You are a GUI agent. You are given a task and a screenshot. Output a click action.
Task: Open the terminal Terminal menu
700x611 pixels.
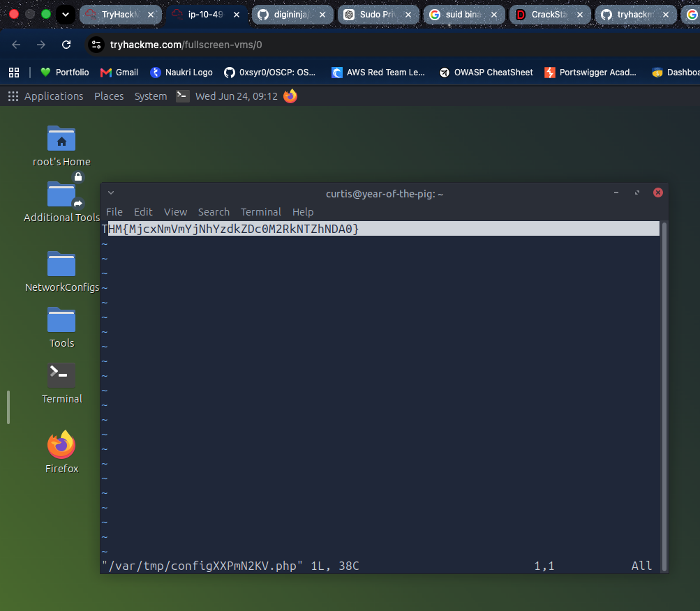pos(261,212)
